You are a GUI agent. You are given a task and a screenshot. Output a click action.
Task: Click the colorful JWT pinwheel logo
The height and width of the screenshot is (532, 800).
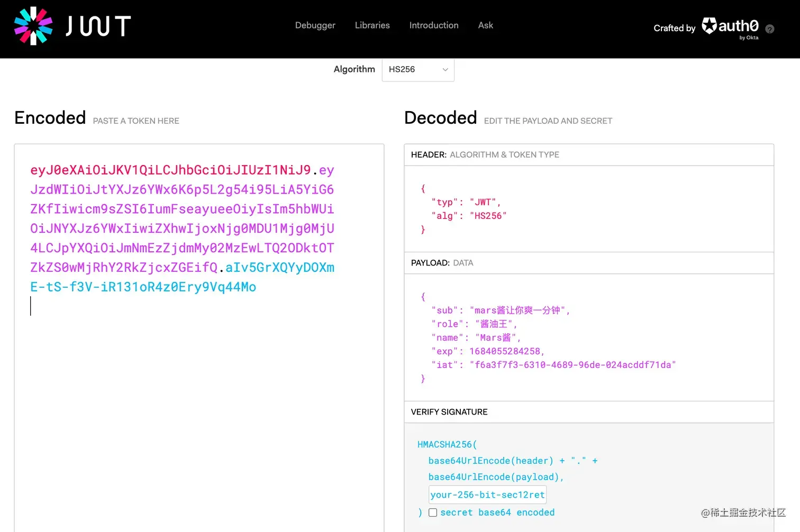(x=33, y=26)
